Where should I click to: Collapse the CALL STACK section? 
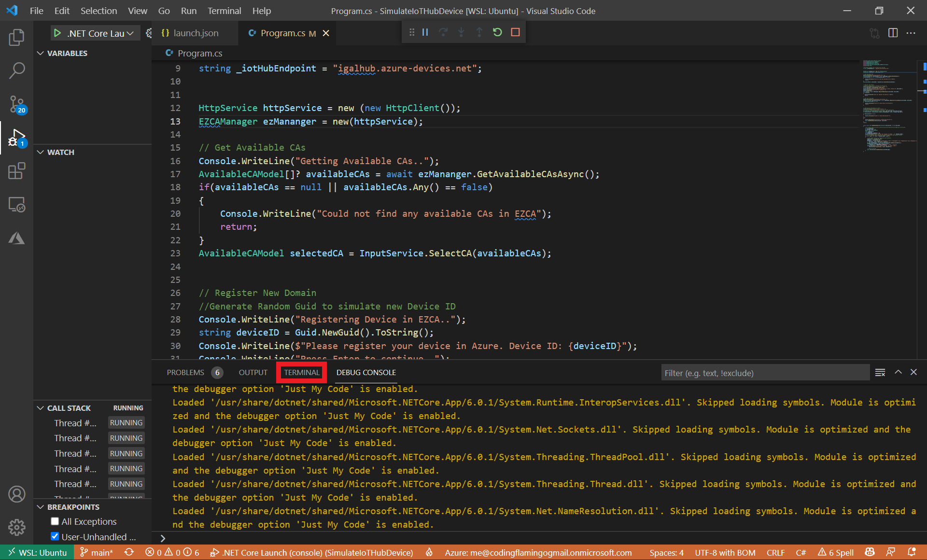41,408
